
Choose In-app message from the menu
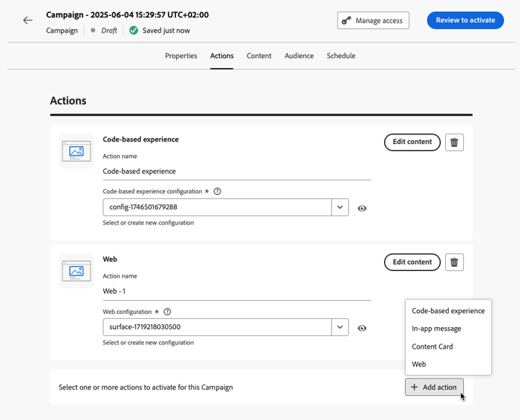coord(436,329)
